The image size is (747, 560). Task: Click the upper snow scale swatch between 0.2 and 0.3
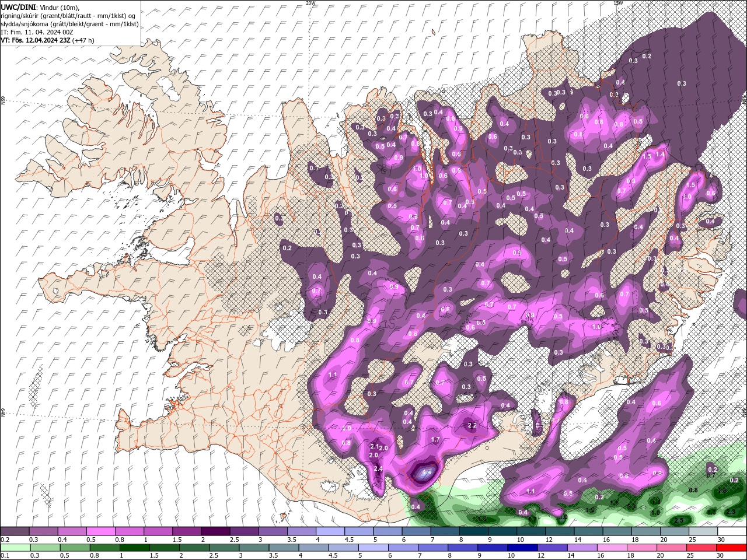point(15,531)
